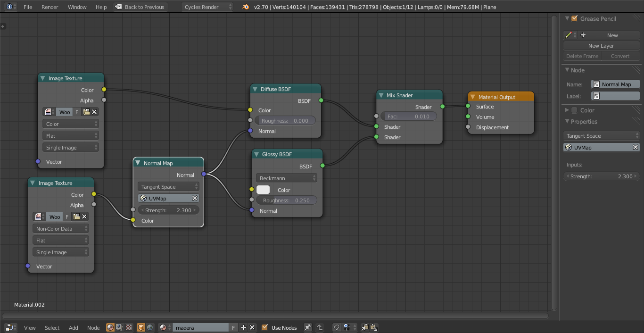Clear UVMap in Properties sidebar panel
The height and width of the screenshot is (333, 644).
coord(636,148)
